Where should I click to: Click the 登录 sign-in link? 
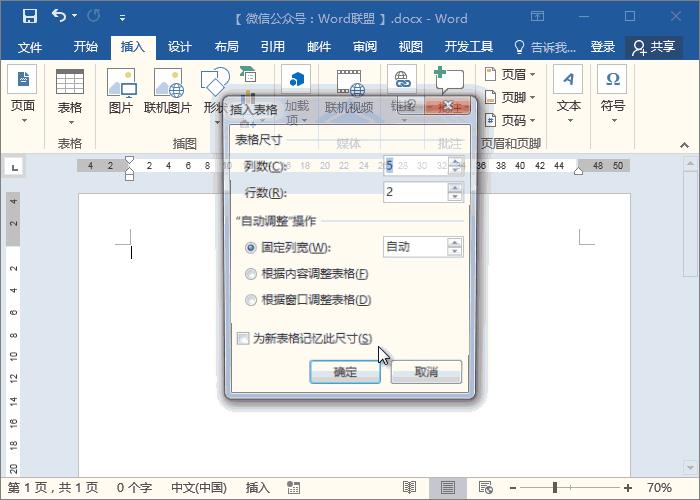603,47
